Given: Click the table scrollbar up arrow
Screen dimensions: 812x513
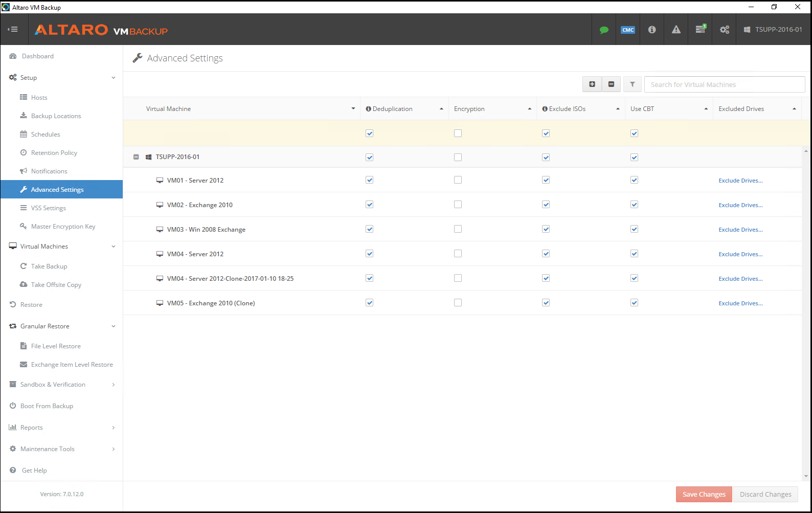Looking at the screenshot, I should 806,151.
